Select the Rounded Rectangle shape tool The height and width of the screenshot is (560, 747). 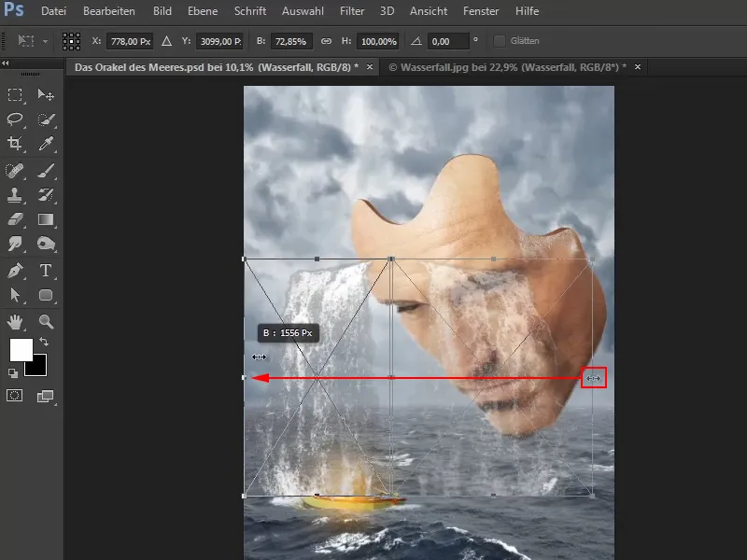pyautogui.click(x=46, y=295)
